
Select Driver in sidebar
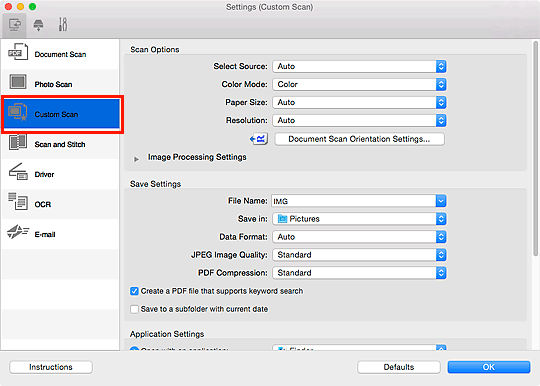pyautogui.click(x=60, y=174)
